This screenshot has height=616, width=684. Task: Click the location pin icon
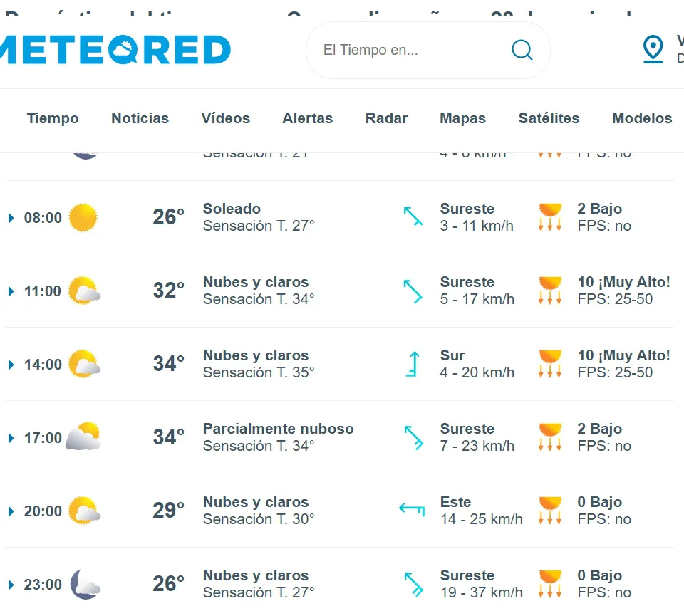tap(653, 49)
